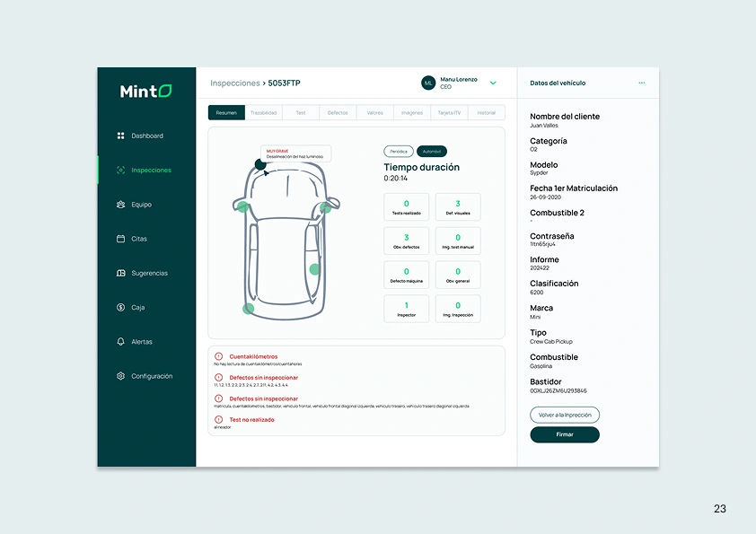Click the 5053FTP breadcrumb
Image resolution: width=756 pixels, height=534 pixels.
[x=284, y=83]
